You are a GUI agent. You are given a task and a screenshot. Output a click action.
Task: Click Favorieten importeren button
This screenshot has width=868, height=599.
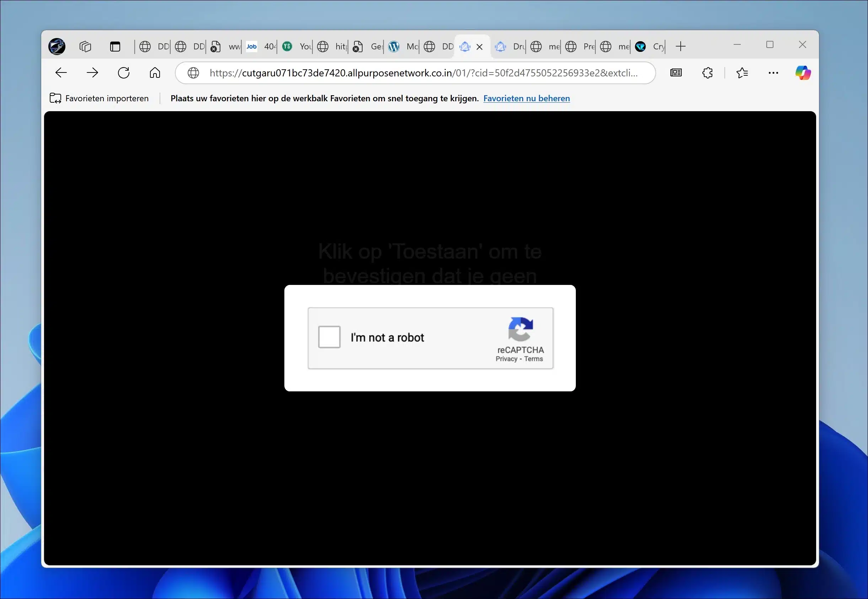pyautogui.click(x=99, y=98)
